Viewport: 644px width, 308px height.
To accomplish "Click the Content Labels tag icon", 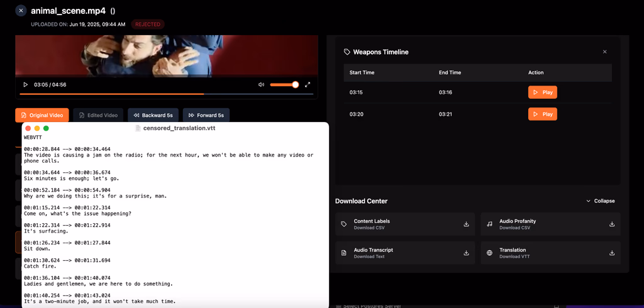I will (344, 224).
